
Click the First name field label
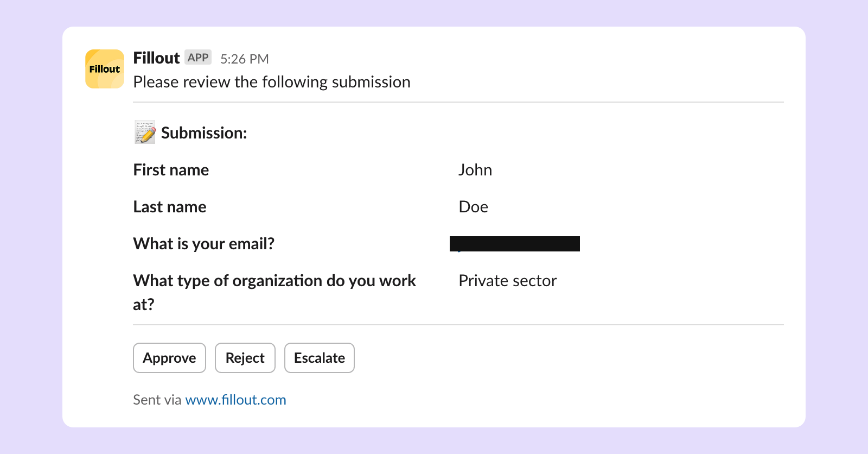coord(171,170)
